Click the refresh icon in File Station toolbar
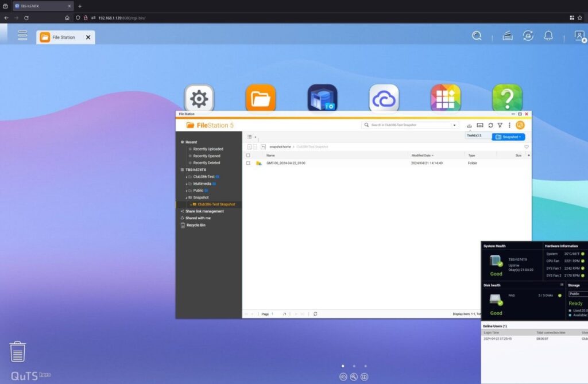Screen dimensions: 588x384 [x=490, y=125]
